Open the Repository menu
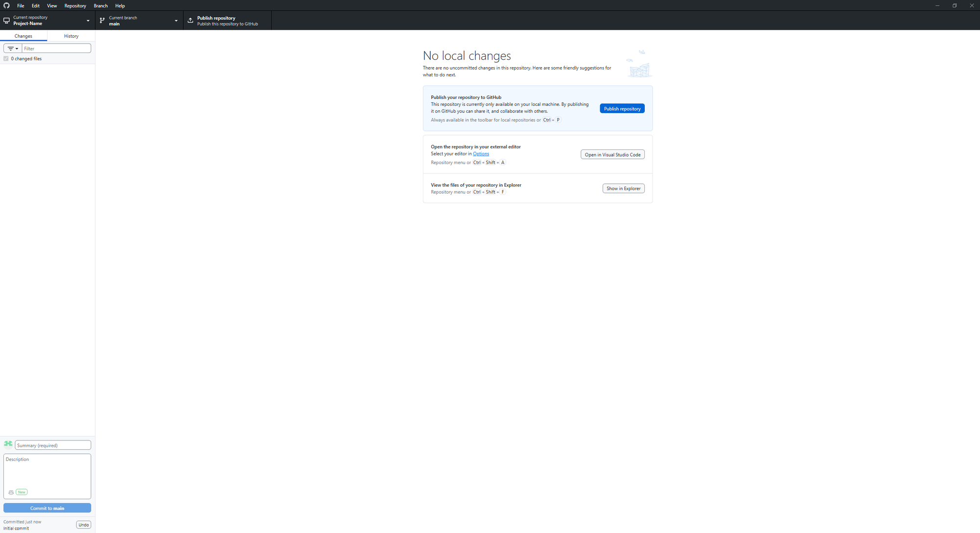The image size is (980, 533). tap(75, 6)
